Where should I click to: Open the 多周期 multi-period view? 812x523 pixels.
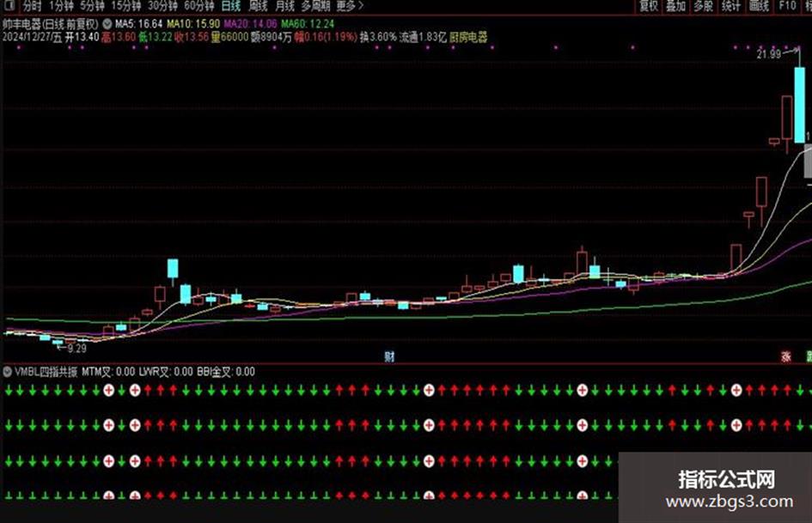pos(315,6)
